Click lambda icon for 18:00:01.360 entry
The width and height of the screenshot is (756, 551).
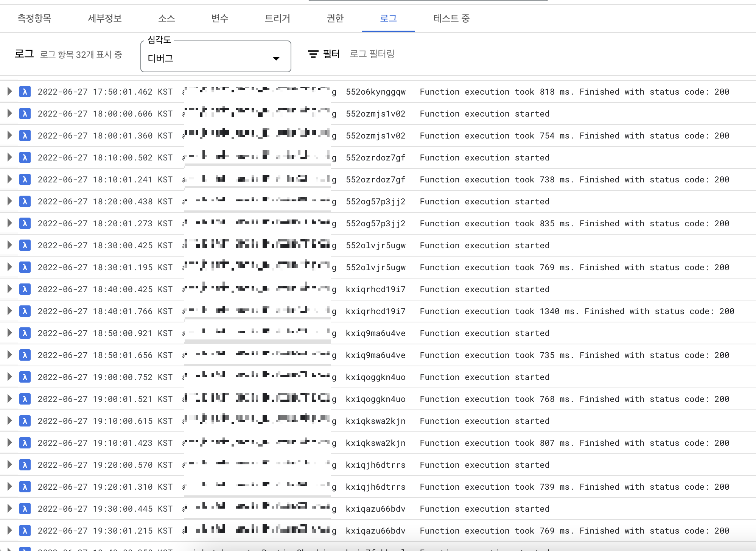coord(25,135)
